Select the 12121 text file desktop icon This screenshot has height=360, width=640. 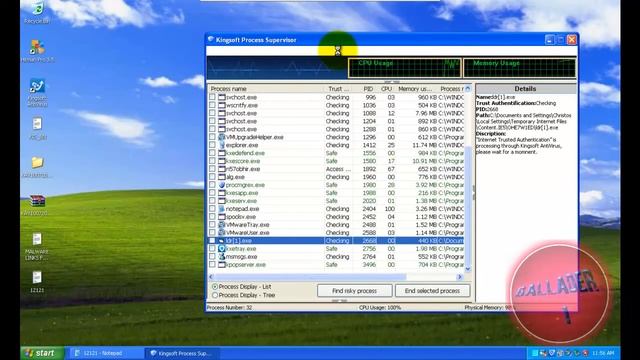coord(37,278)
